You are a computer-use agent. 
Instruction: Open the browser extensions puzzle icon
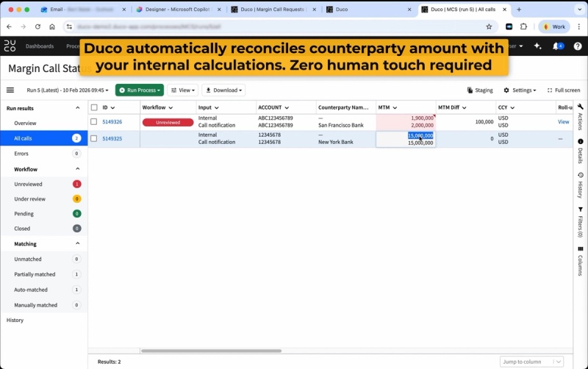pyautogui.click(x=523, y=26)
